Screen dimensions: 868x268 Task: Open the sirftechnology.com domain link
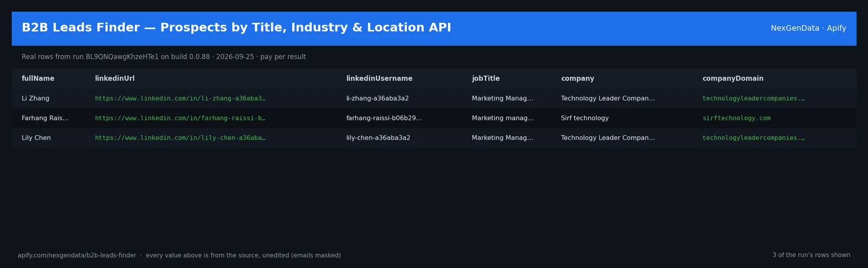736,118
